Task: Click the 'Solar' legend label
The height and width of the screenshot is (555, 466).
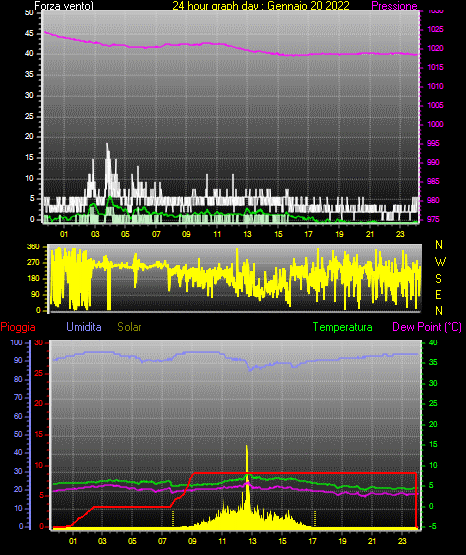Action: click(129, 327)
